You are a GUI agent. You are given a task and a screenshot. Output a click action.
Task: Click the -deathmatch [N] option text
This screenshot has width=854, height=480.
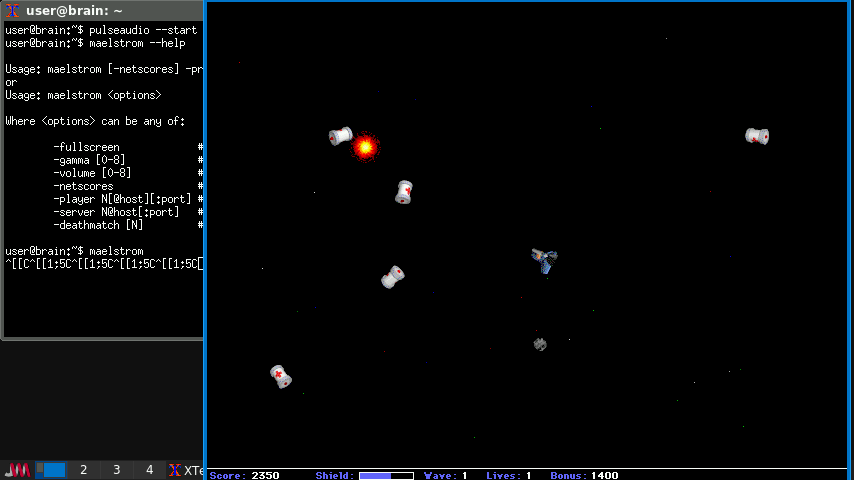pos(98,225)
